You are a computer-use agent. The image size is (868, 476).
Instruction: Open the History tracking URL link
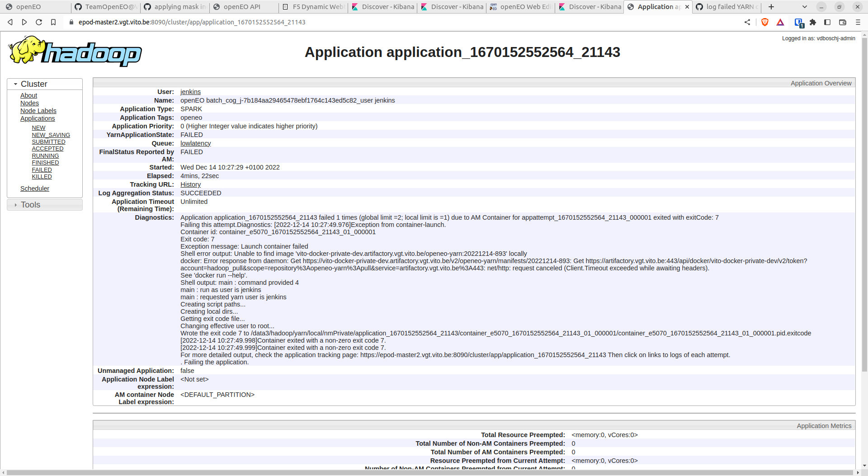coord(190,184)
